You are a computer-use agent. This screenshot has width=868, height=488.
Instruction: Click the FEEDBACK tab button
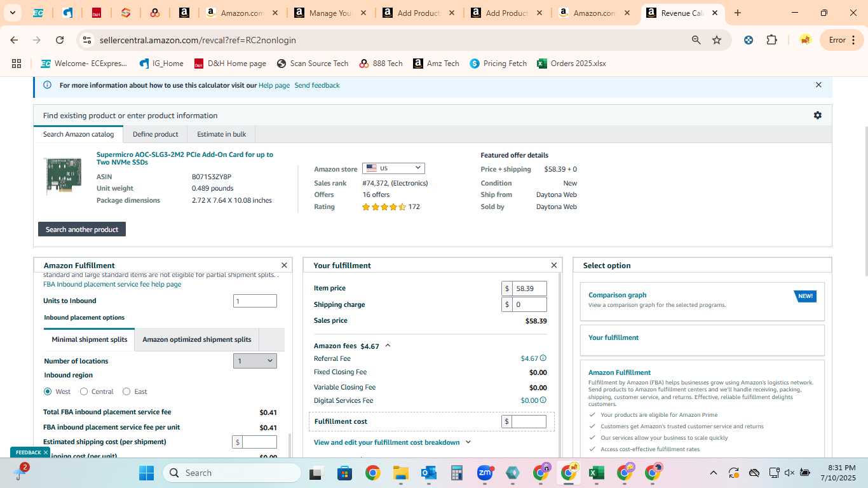click(30, 452)
